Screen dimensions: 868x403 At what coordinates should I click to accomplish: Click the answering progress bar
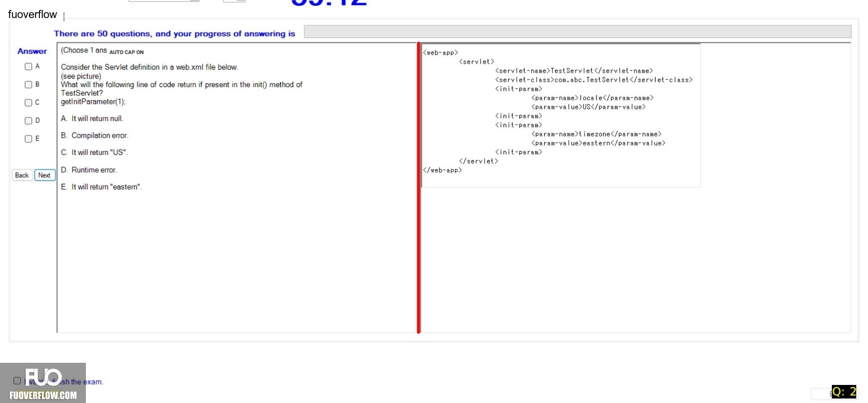tap(577, 32)
